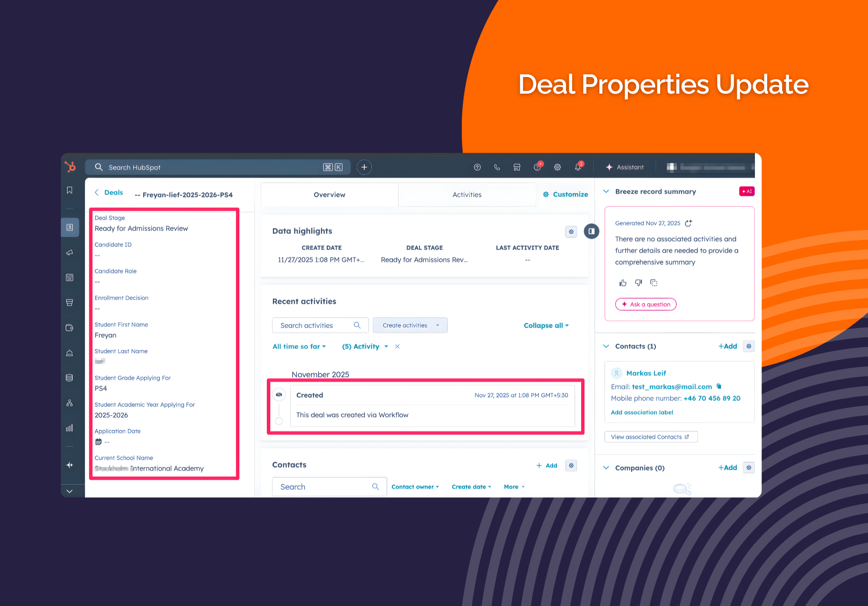Open the Breeze AI sparkle icon in sidebar

[69, 464]
